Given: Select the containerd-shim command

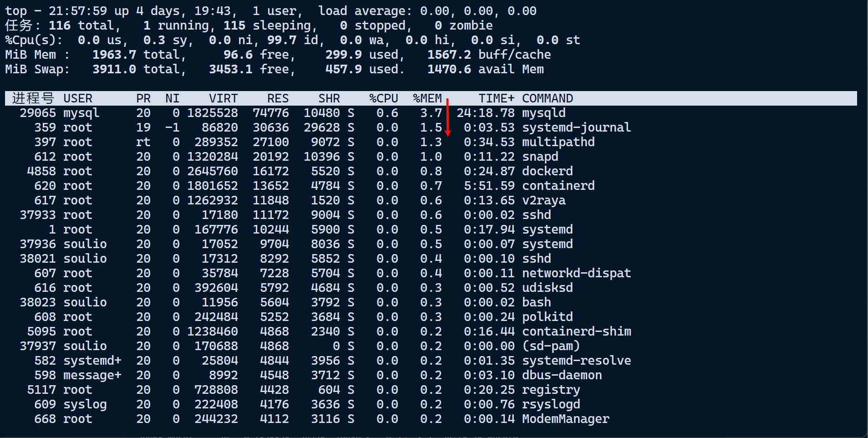Looking at the screenshot, I should tap(576, 331).
